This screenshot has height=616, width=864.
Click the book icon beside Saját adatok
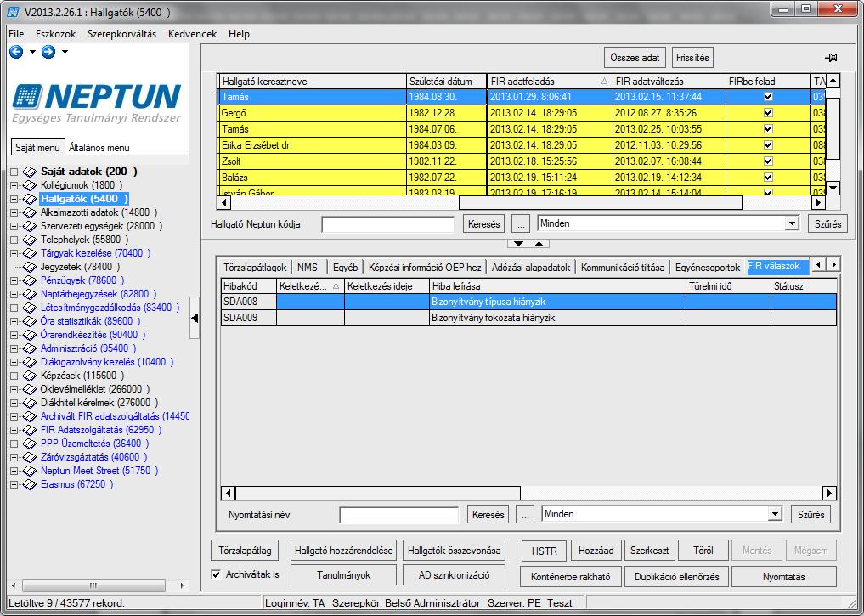30,172
